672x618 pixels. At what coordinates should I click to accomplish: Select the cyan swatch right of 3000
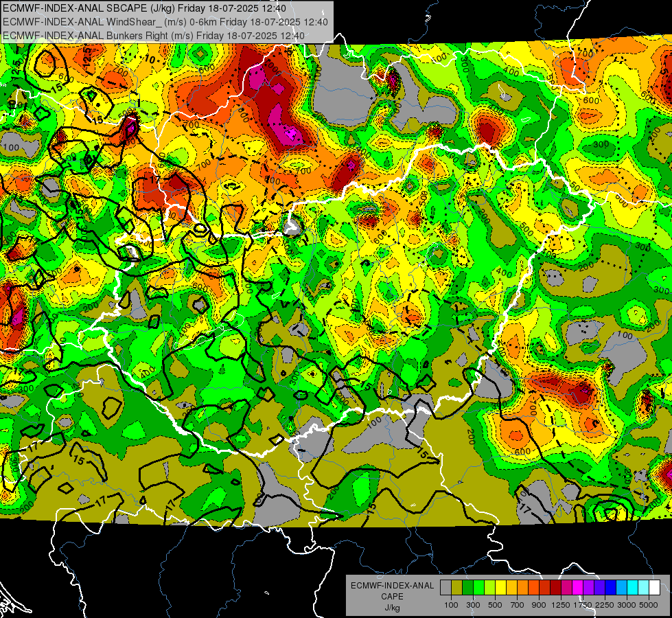pos(632,587)
